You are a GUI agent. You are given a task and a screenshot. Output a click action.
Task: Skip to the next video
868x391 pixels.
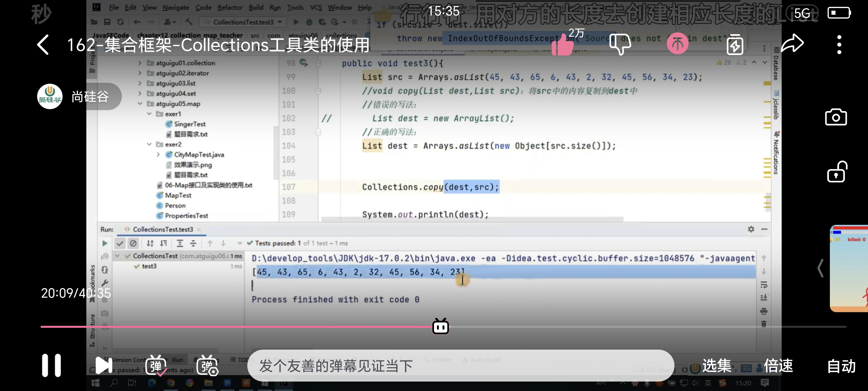tap(104, 365)
